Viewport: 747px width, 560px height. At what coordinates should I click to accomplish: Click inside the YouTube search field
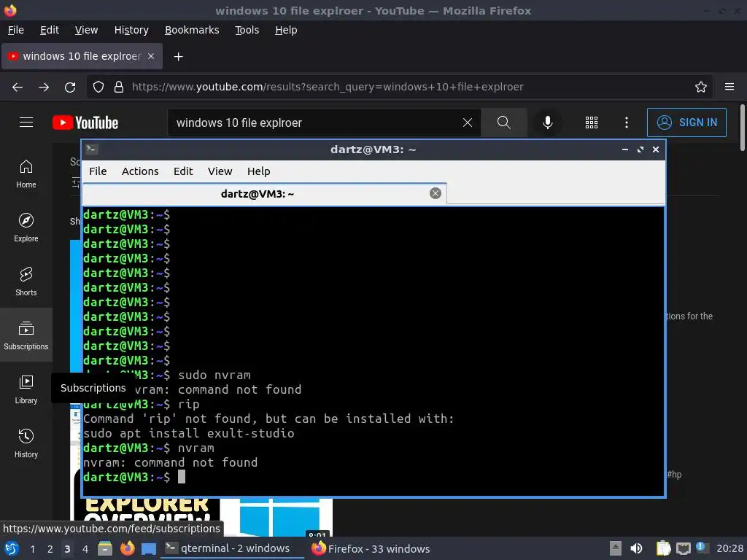[x=314, y=122]
